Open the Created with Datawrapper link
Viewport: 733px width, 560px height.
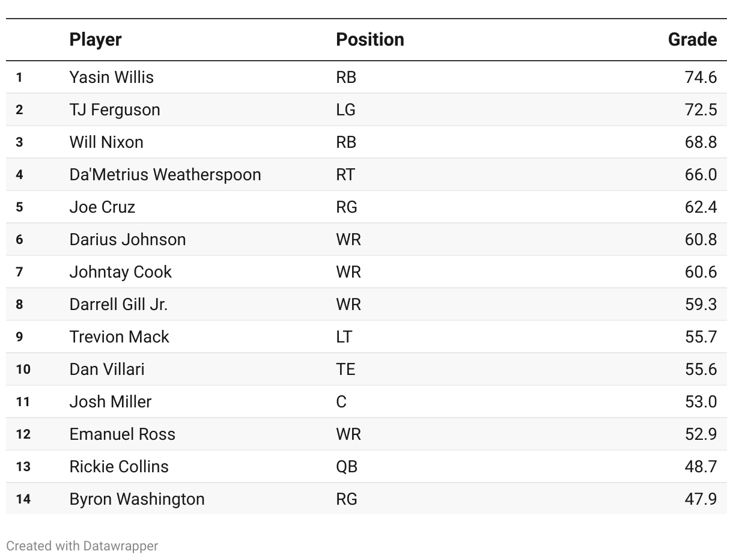pyautogui.click(x=82, y=546)
